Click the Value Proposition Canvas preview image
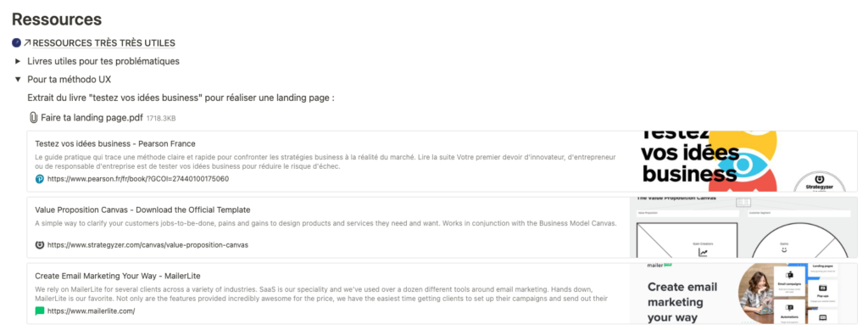Viewport: 868px width, 330px height. pos(743,227)
